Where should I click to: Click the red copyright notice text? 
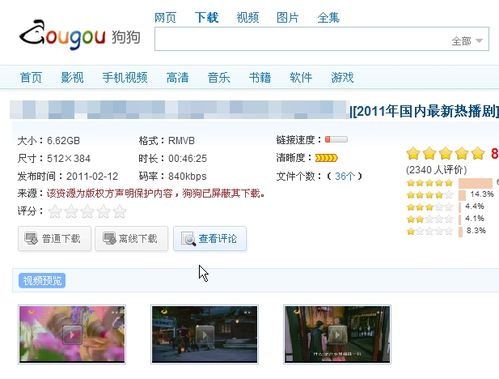coord(156,193)
